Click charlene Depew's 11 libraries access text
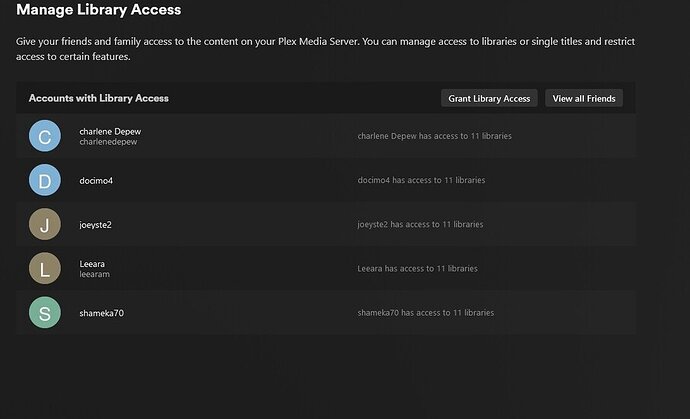The width and height of the screenshot is (690, 419). [434, 136]
